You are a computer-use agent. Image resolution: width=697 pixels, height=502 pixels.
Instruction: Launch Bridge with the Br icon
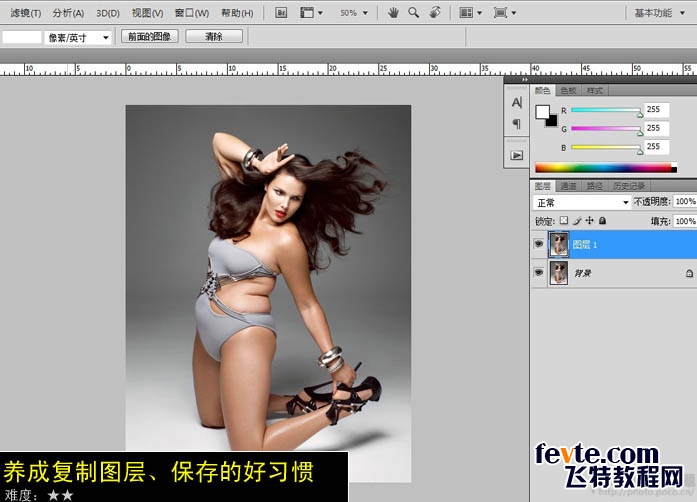(281, 13)
